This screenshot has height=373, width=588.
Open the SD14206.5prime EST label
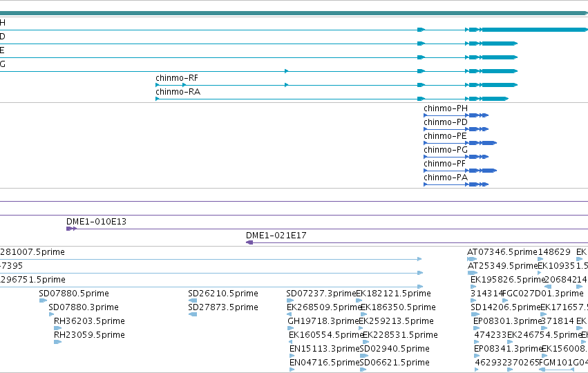point(506,307)
